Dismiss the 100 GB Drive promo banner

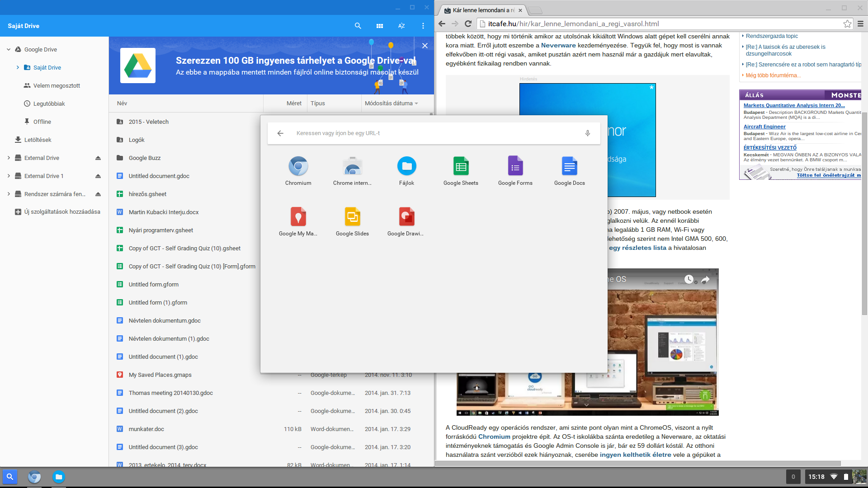(x=425, y=46)
